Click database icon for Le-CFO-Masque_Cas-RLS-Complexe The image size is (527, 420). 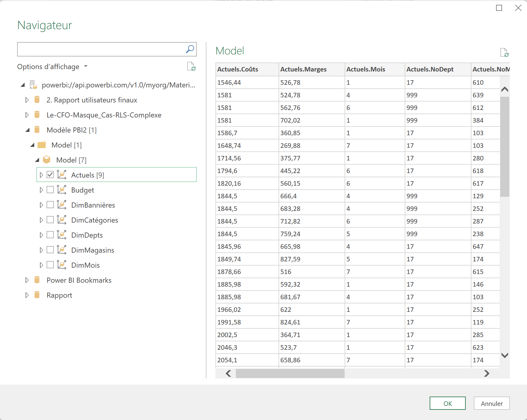tap(37, 114)
